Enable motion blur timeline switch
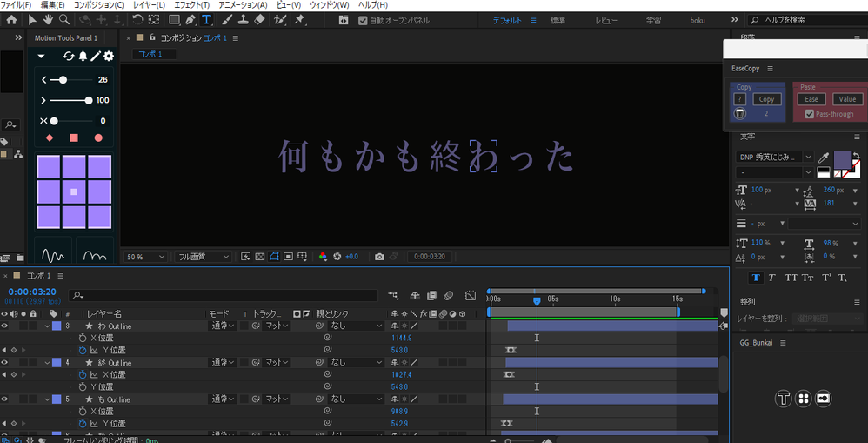868x443 pixels. (449, 296)
